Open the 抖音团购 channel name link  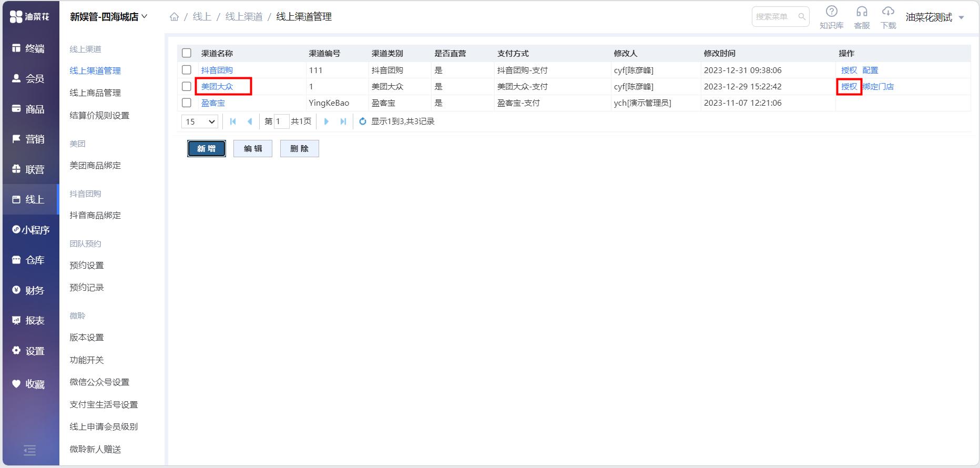(x=217, y=70)
